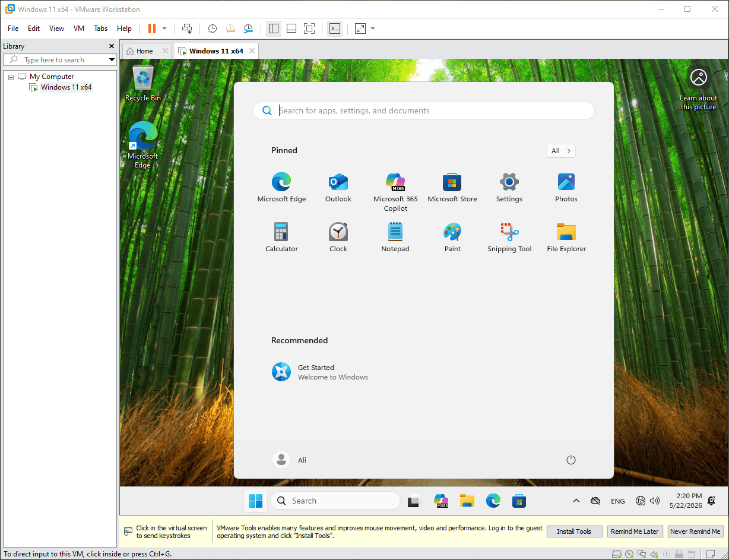Open the Help menu

coord(124,29)
